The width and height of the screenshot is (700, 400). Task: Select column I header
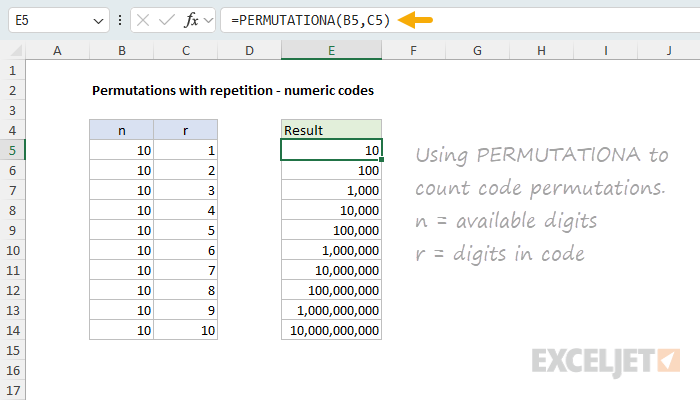point(605,50)
